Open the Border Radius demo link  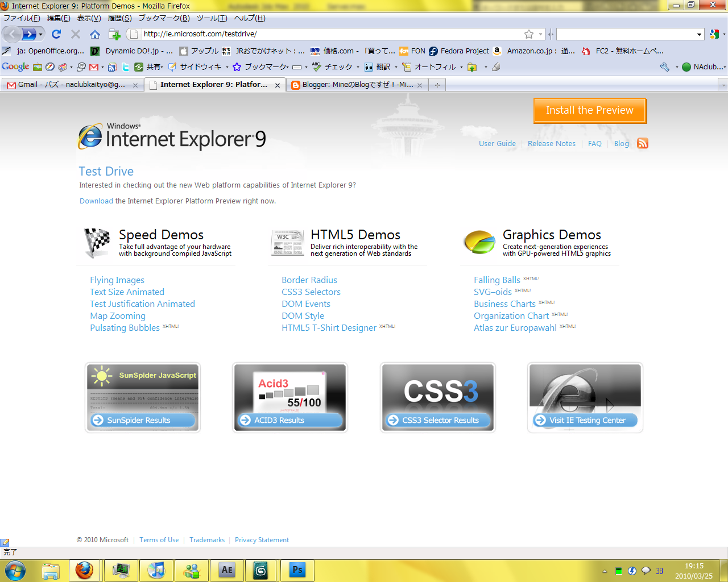309,280
